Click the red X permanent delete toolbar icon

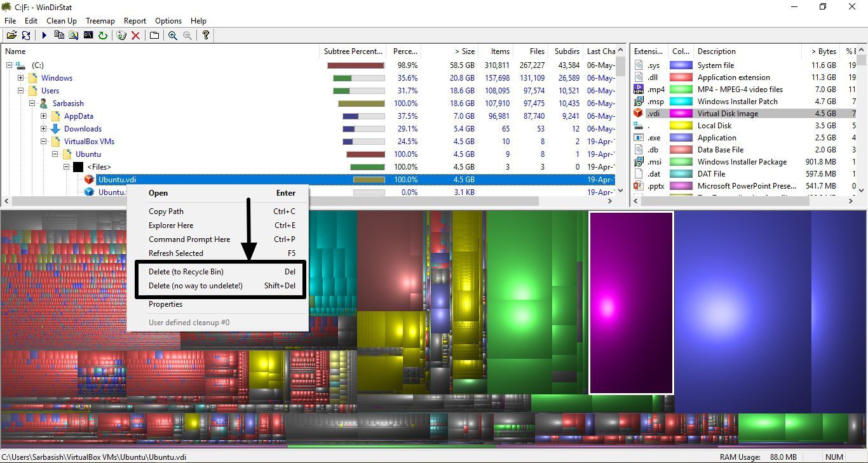[x=135, y=36]
